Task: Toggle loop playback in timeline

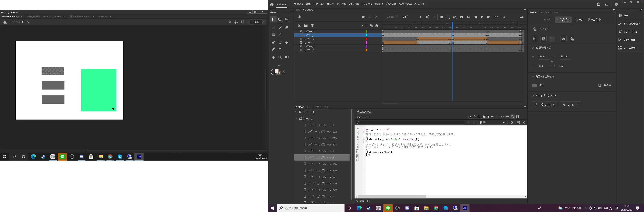Action: pyautogui.click(x=469, y=17)
